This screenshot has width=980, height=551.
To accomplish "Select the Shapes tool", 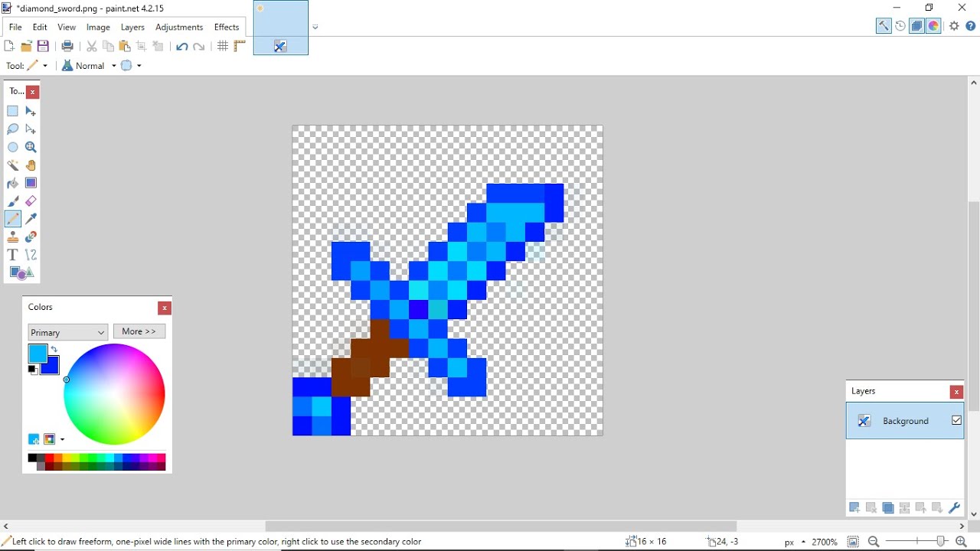I will coord(21,273).
